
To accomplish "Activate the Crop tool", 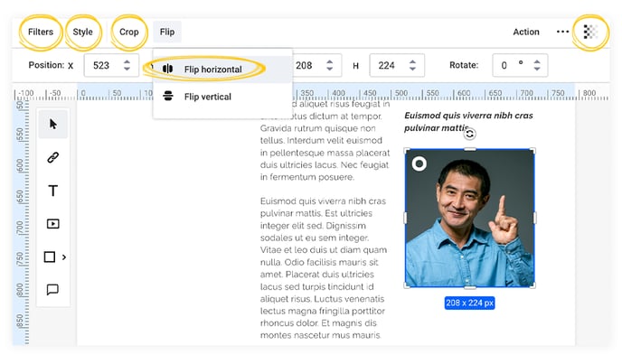I will click(x=129, y=32).
